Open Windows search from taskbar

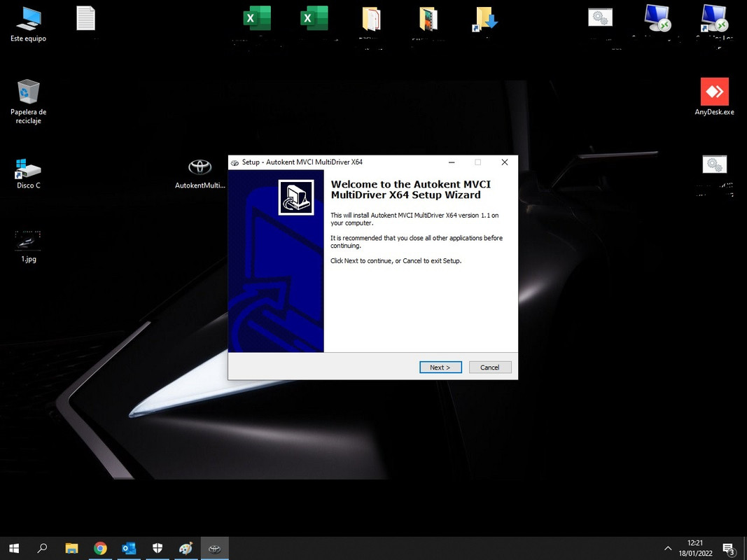(x=42, y=549)
